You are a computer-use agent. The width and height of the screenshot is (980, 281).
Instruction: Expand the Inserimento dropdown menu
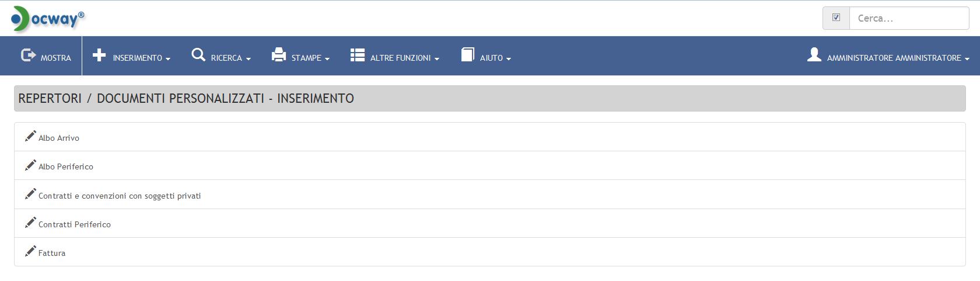pos(132,56)
